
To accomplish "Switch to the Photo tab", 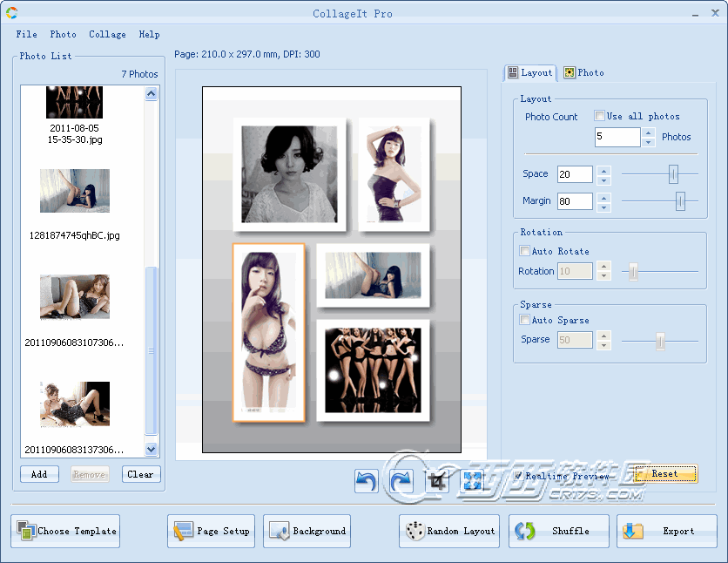I will (x=583, y=72).
